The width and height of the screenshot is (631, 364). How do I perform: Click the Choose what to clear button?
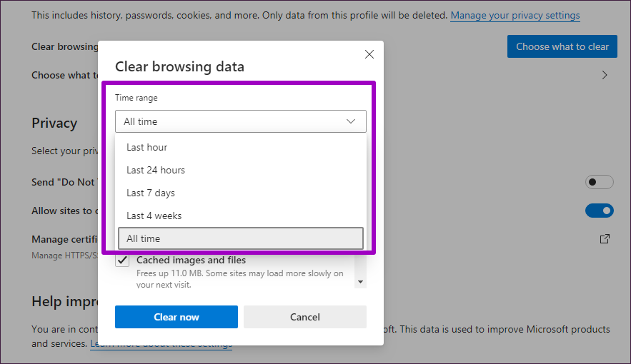pos(562,46)
